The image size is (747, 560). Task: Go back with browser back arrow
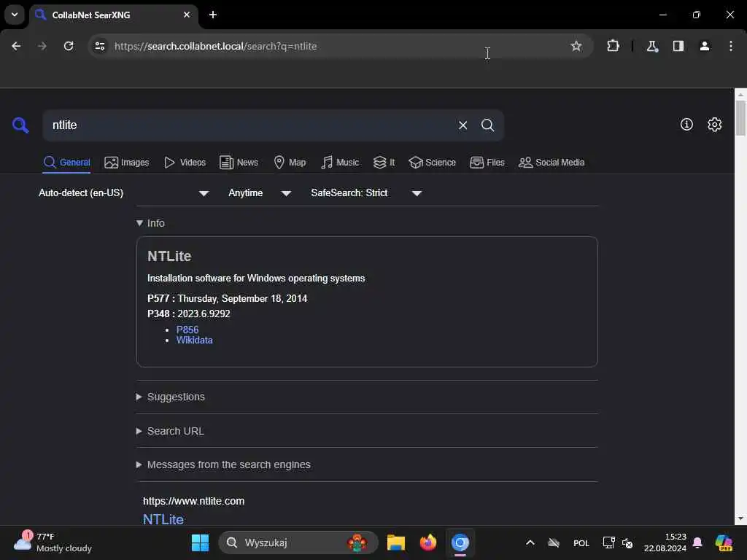(x=16, y=46)
